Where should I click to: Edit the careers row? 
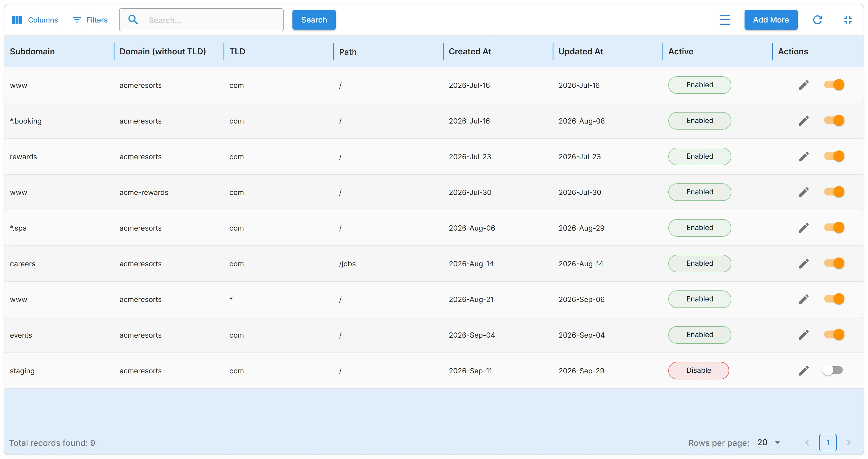[804, 263]
